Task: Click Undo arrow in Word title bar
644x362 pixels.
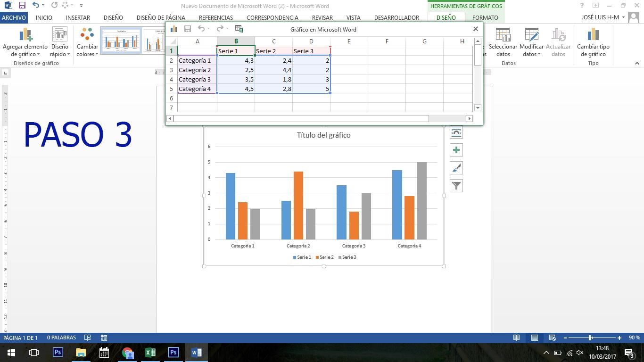Action: pyautogui.click(x=36, y=6)
